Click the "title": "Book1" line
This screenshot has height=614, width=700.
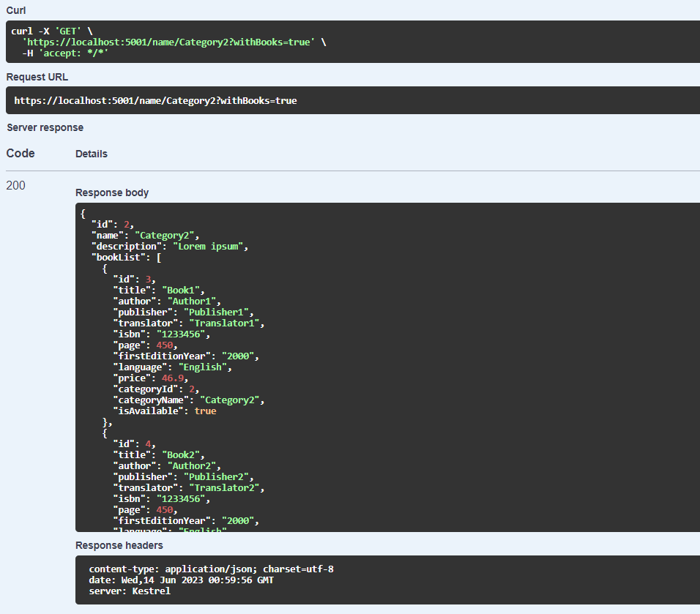coord(159,291)
